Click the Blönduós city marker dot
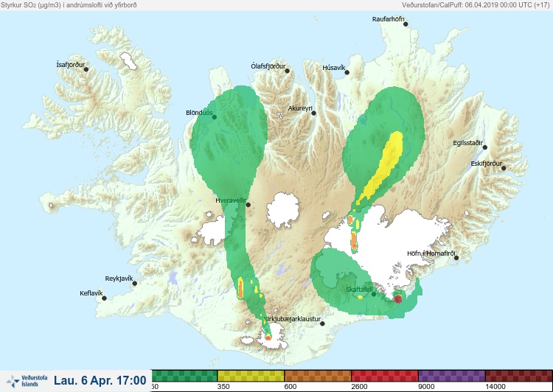Screen dimensions: 553x392 (215, 117)
